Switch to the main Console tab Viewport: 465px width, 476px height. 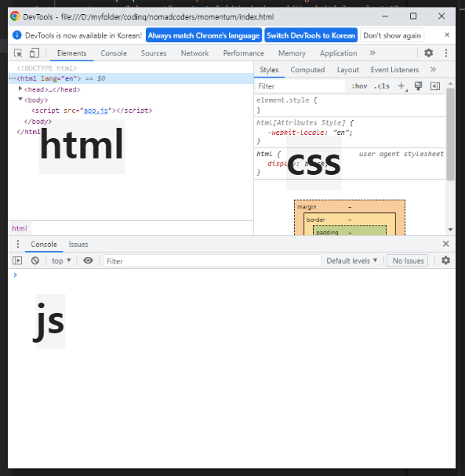(x=114, y=53)
